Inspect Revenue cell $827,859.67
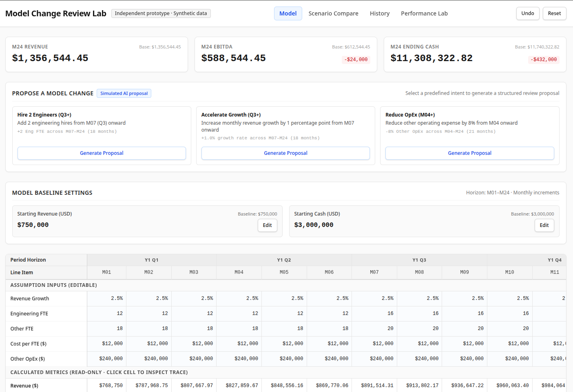The height and width of the screenshot is (392, 573). coord(239,385)
